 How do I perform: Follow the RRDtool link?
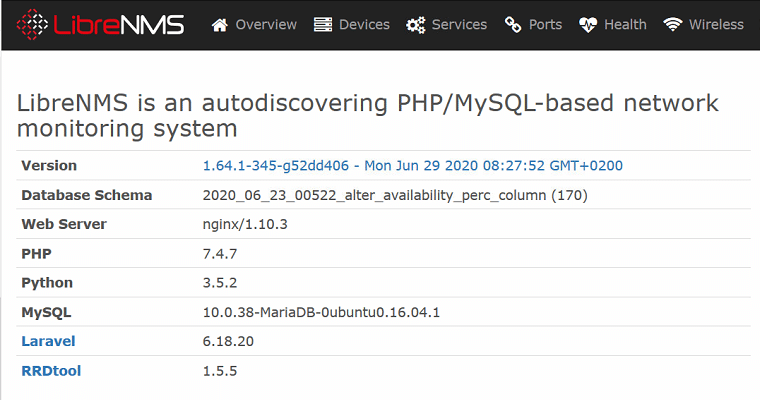point(51,371)
